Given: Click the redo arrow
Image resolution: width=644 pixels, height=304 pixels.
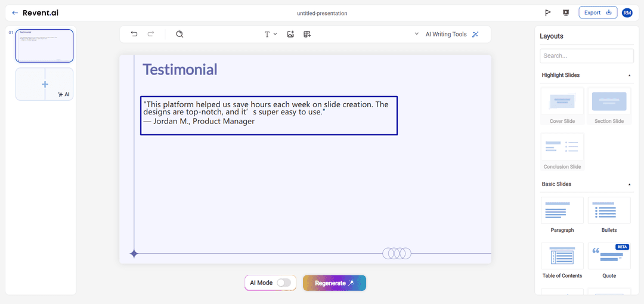Looking at the screenshot, I should [151, 34].
